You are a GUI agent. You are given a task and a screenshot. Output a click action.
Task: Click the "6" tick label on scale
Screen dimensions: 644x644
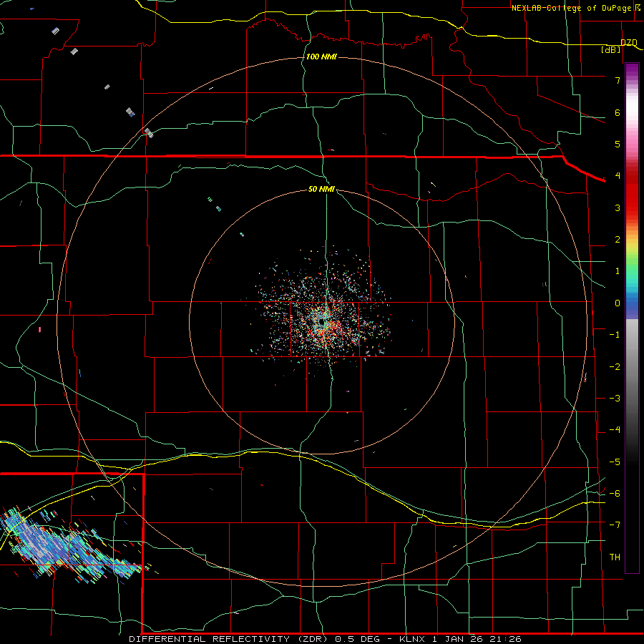618,112
